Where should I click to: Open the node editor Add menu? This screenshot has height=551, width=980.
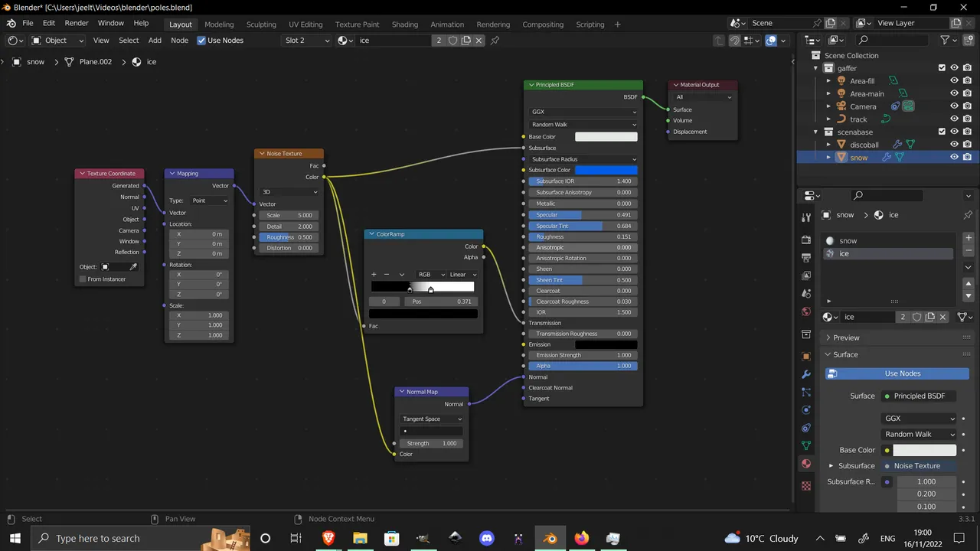155,41
